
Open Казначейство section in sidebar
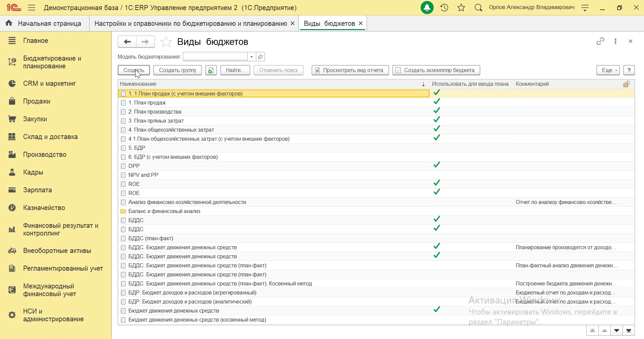pos(44,208)
